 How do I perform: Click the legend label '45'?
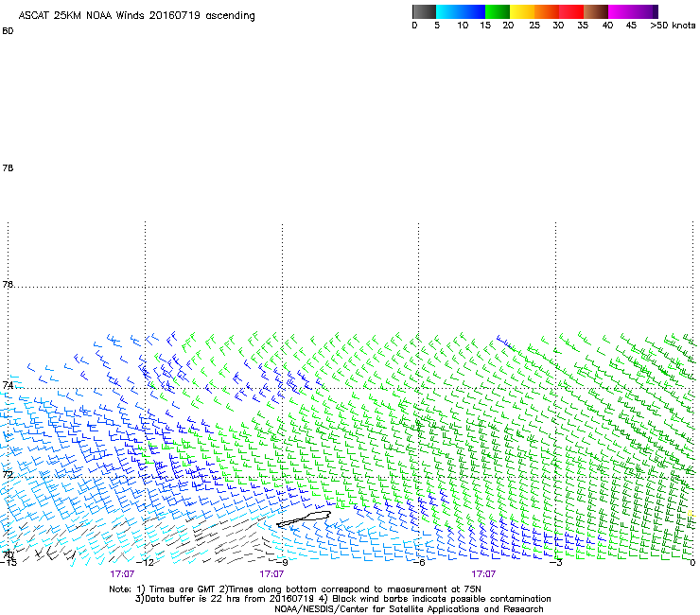pyautogui.click(x=631, y=26)
